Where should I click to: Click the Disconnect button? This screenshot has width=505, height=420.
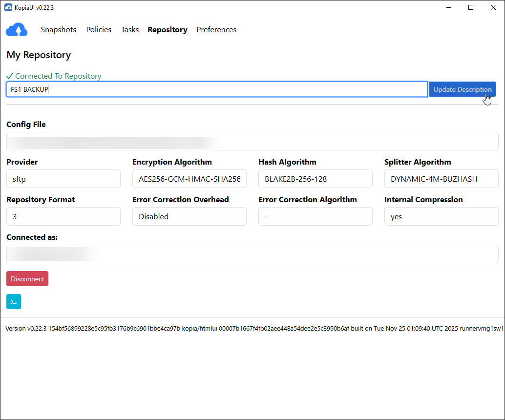tap(27, 278)
